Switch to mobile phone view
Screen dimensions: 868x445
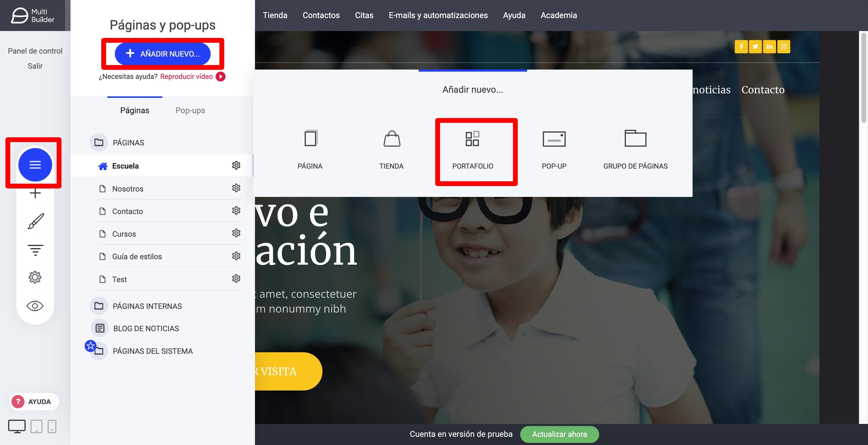click(x=52, y=427)
